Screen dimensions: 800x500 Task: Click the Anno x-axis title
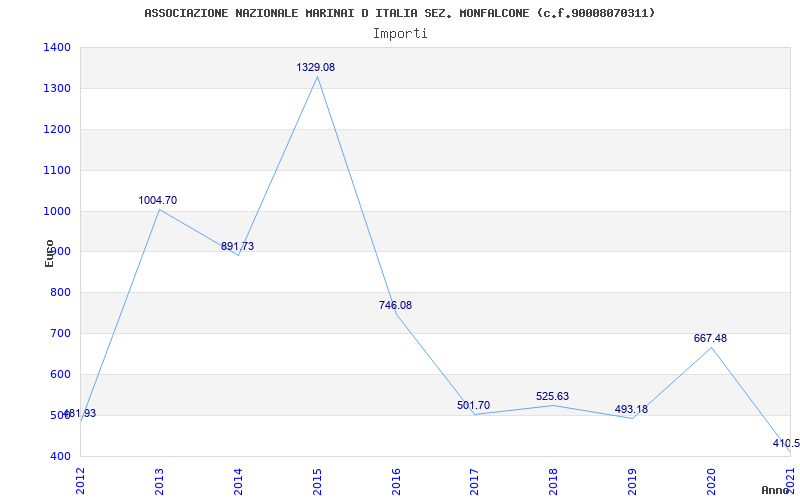(776, 490)
